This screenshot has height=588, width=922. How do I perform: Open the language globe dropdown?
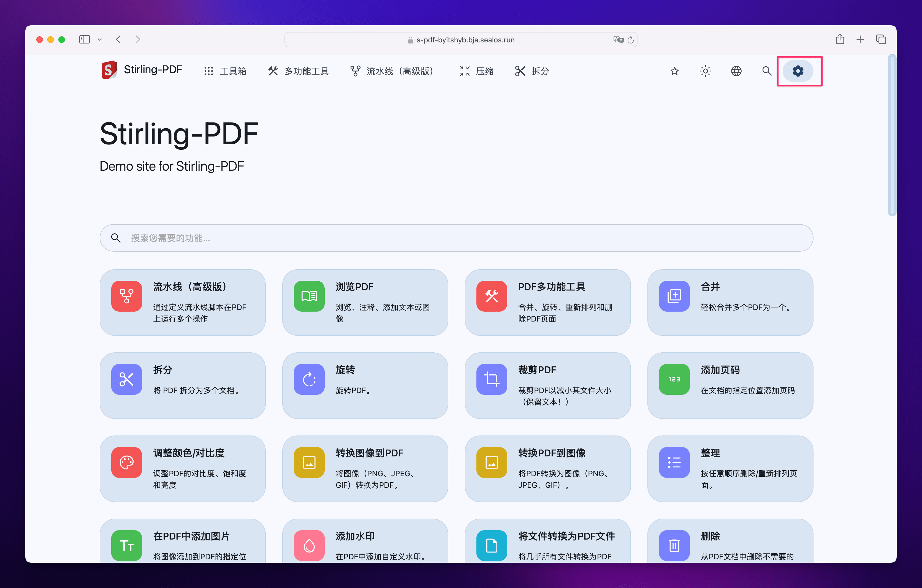736,71
